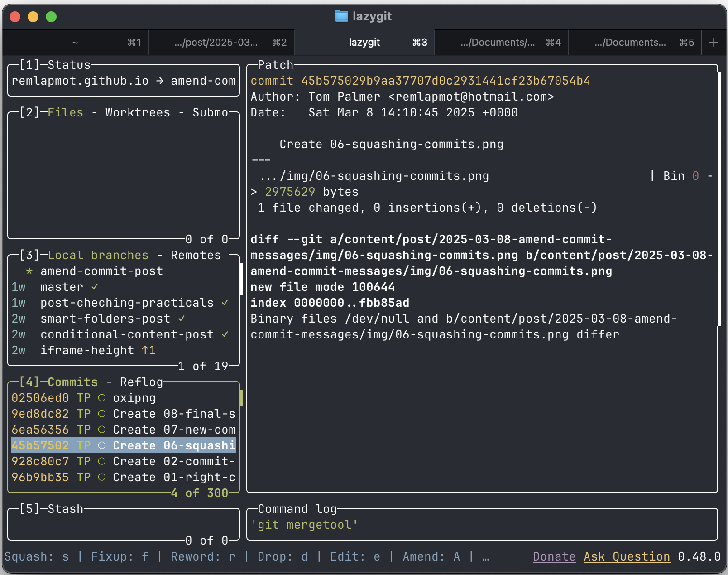Select the Local branches tab
Screen dimensions: 728x575
(x=98, y=255)
